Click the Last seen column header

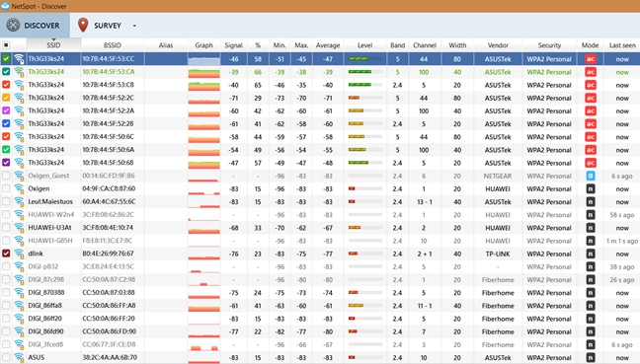(x=622, y=45)
